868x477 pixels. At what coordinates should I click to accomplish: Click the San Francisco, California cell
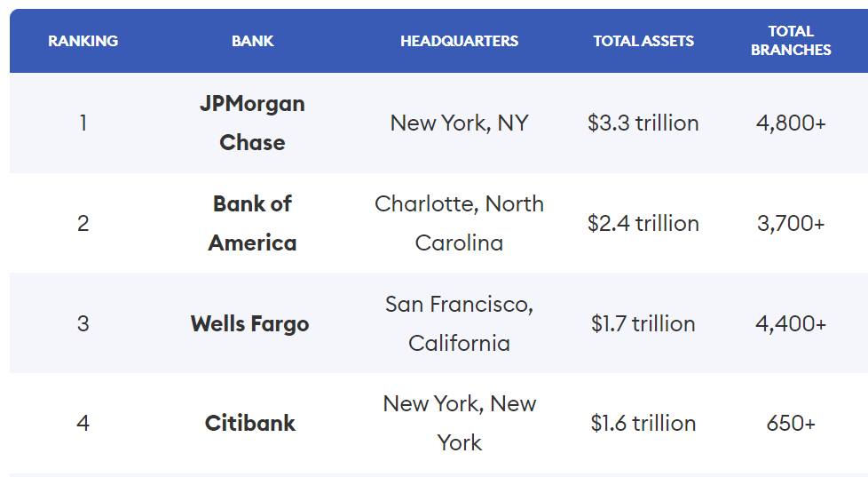pyautogui.click(x=459, y=323)
